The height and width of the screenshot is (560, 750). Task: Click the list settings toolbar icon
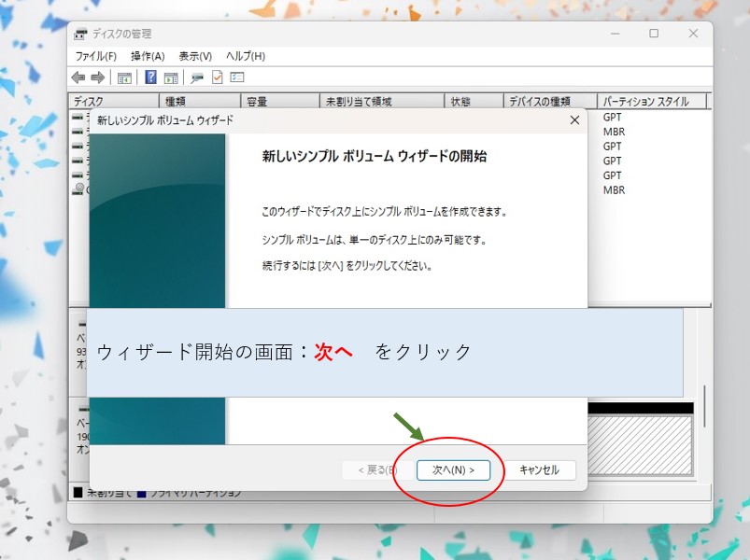click(237, 77)
